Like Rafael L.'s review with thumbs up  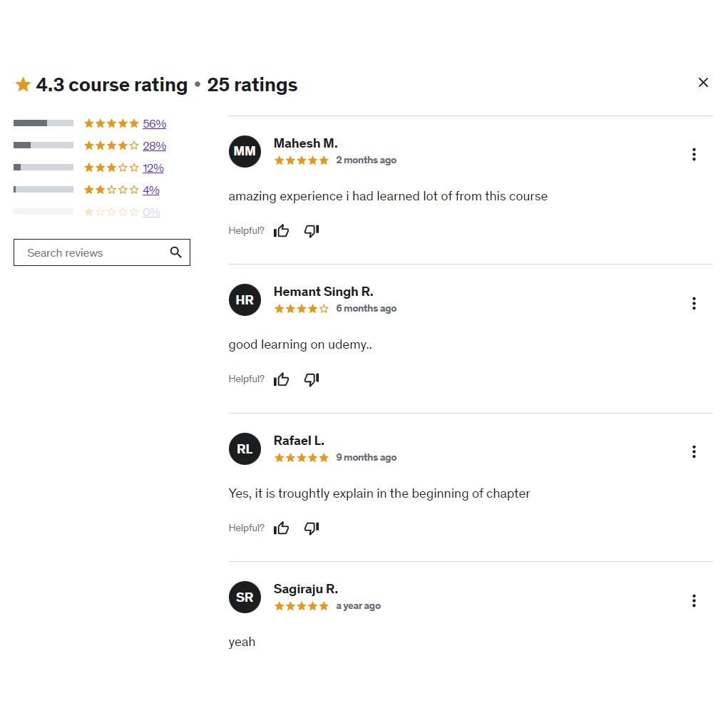click(282, 528)
